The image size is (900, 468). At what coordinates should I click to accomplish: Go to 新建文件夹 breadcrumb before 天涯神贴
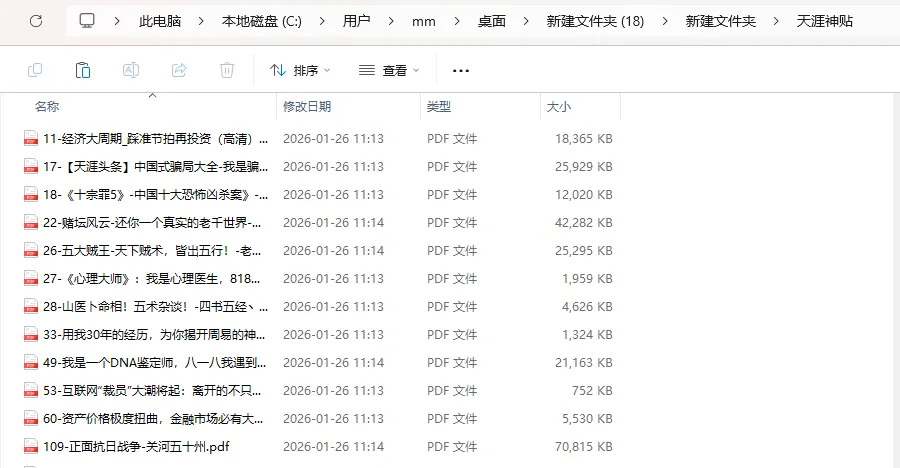[720, 21]
